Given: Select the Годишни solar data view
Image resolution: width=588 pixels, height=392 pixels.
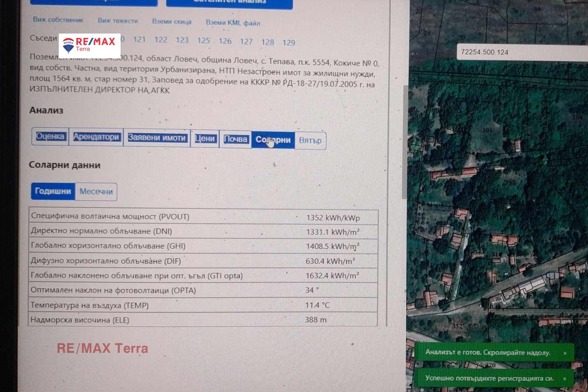Looking at the screenshot, I should pos(53,191).
